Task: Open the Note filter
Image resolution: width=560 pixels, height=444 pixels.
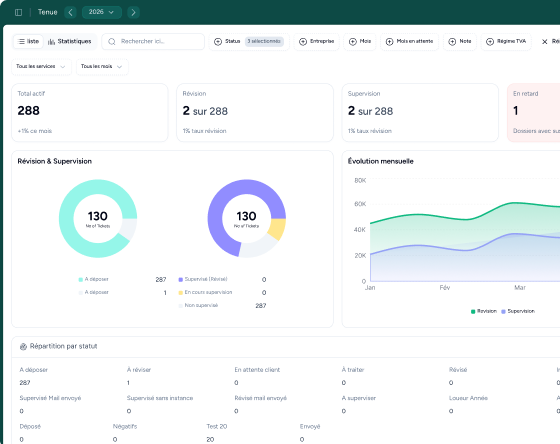Action: pos(460,41)
